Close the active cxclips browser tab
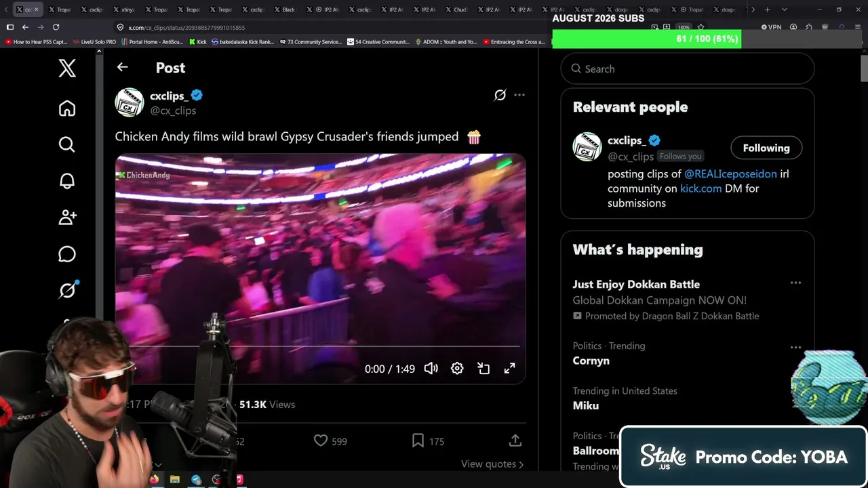868x488 pixels. 36,9
